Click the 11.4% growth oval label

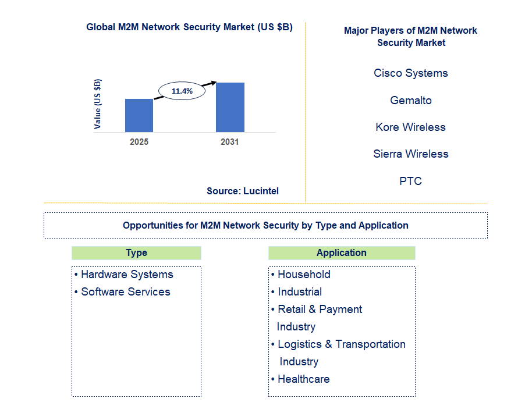point(182,91)
